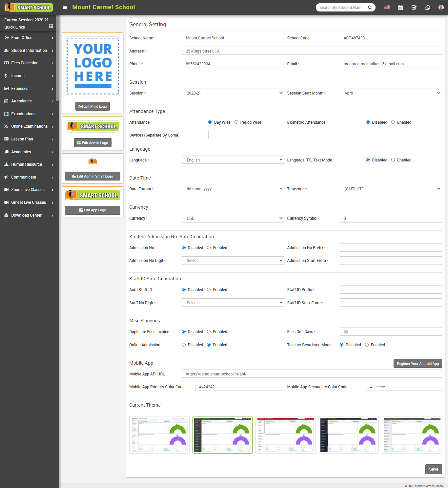The height and width of the screenshot is (488, 448).
Task: Open the Session Start Month dropdown
Action: 391,93
